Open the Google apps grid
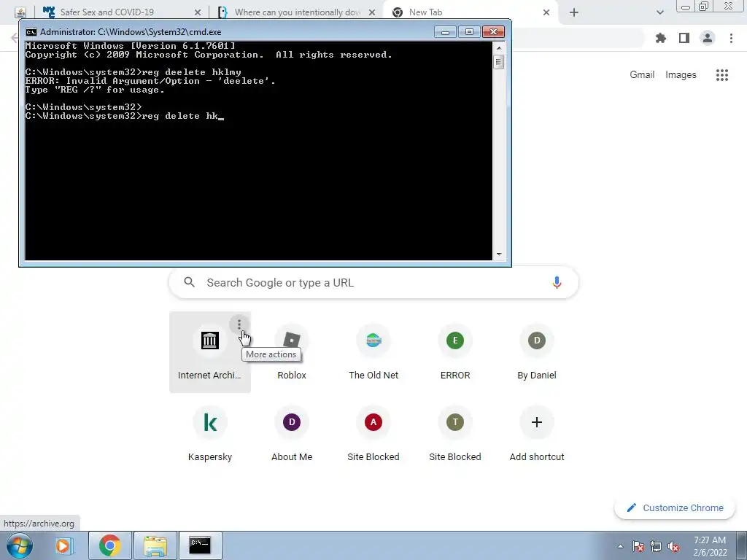The image size is (747, 560). click(721, 75)
